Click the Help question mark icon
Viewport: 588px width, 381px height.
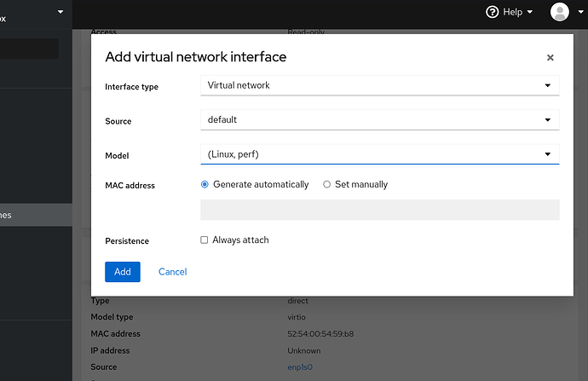pyautogui.click(x=492, y=12)
